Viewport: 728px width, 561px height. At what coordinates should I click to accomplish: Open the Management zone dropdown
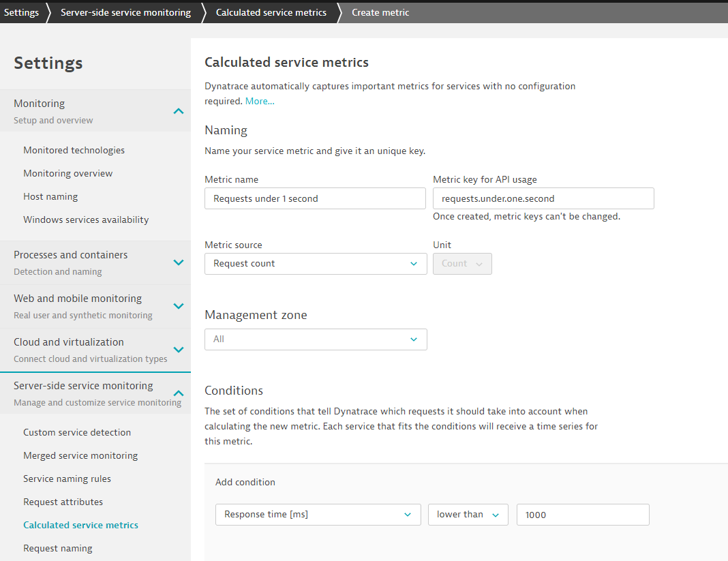tap(316, 339)
